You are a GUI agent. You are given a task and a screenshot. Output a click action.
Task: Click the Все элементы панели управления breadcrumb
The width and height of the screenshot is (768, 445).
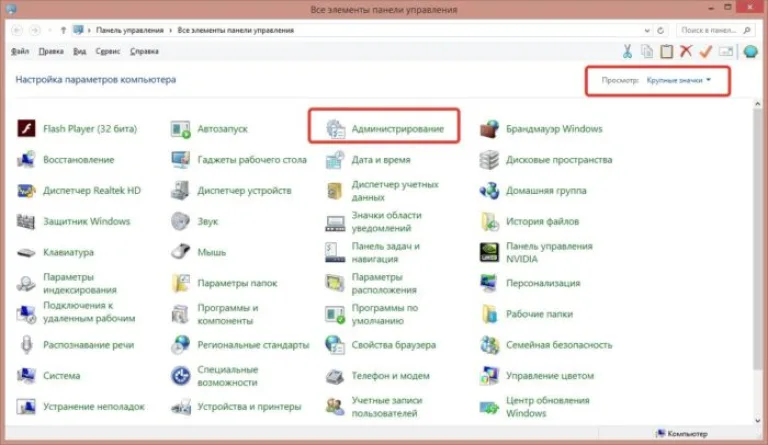tap(236, 30)
